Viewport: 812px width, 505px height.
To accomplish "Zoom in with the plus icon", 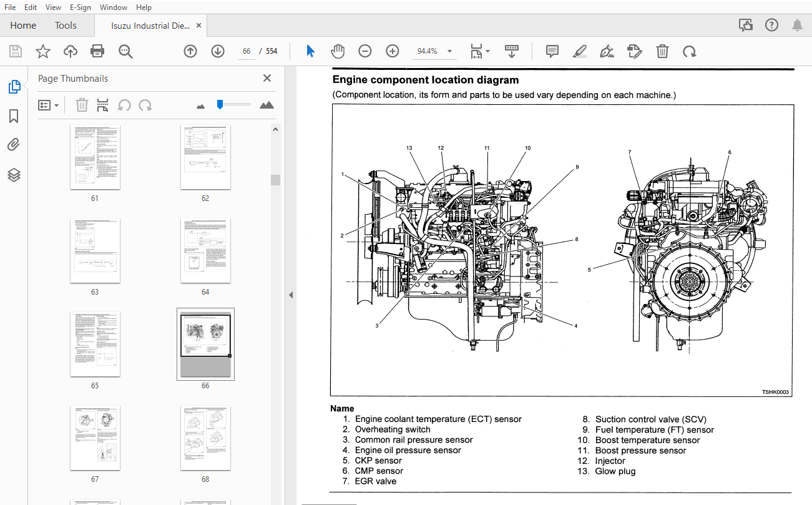I will pos(393,51).
